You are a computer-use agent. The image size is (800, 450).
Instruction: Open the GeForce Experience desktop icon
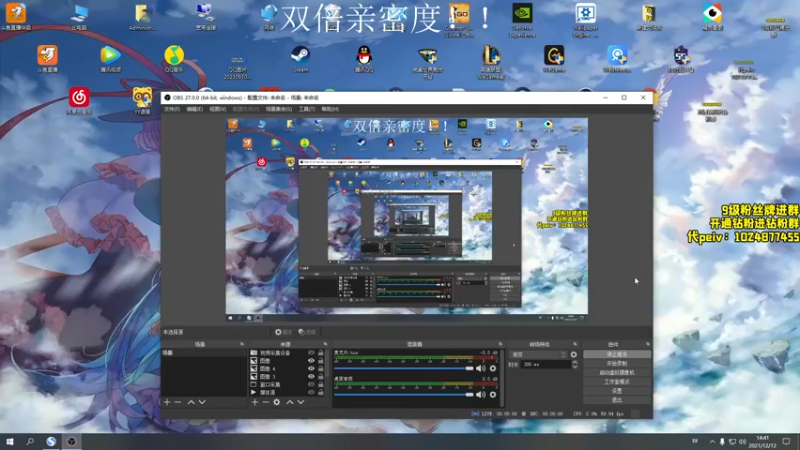522,20
